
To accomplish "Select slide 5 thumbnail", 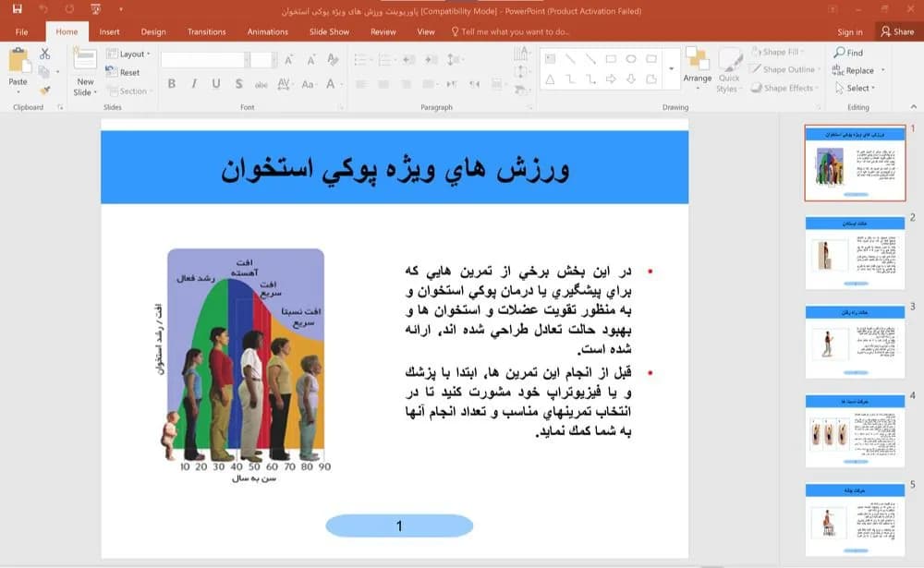I will [855, 520].
